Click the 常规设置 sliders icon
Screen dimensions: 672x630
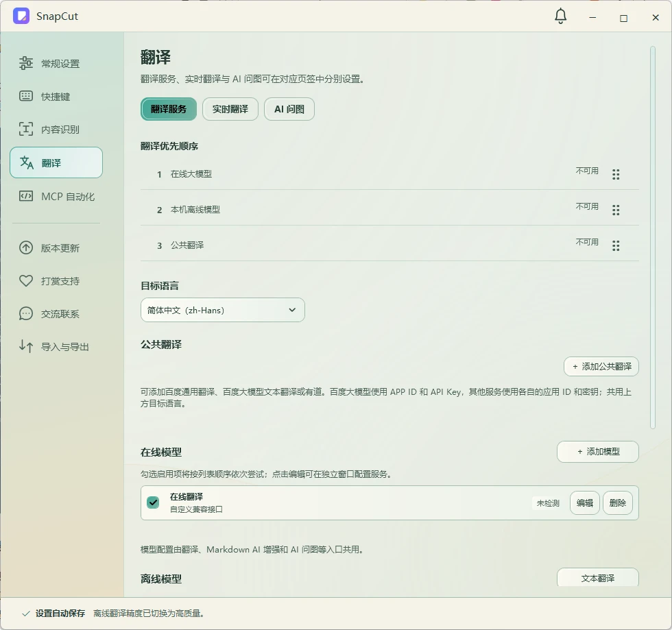point(26,63)
